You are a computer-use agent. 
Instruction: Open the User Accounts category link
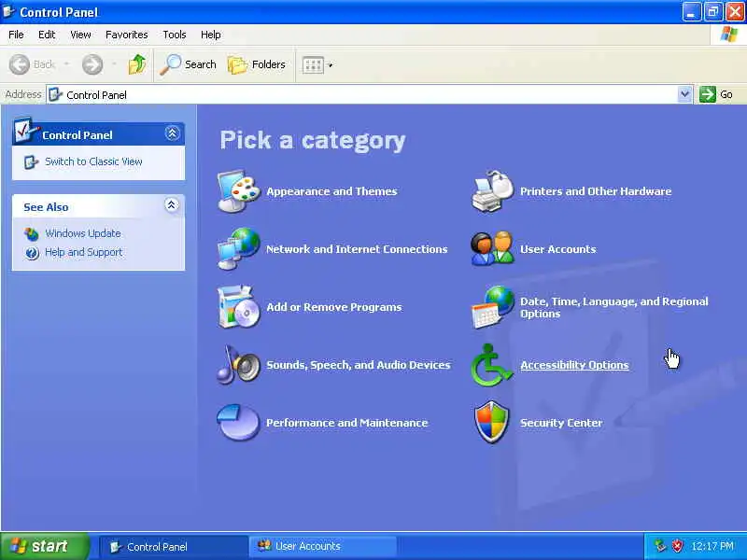(557, 249)
